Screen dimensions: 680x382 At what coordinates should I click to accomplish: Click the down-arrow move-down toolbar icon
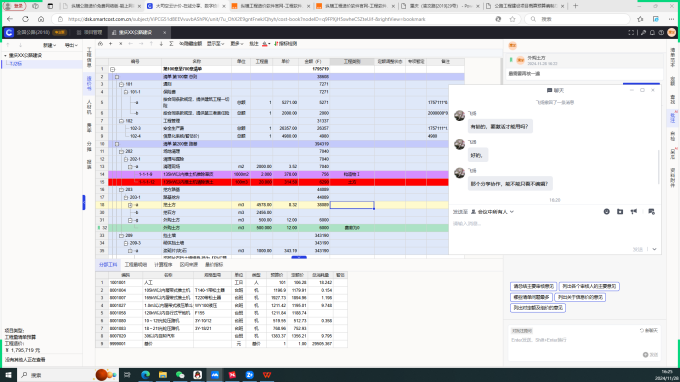161,44
